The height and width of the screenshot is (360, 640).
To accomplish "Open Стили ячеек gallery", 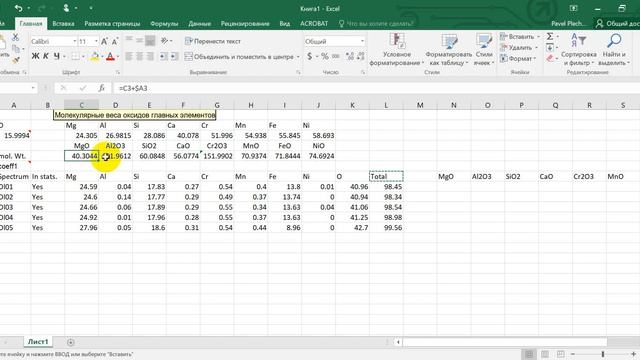I will pos(484,50).
